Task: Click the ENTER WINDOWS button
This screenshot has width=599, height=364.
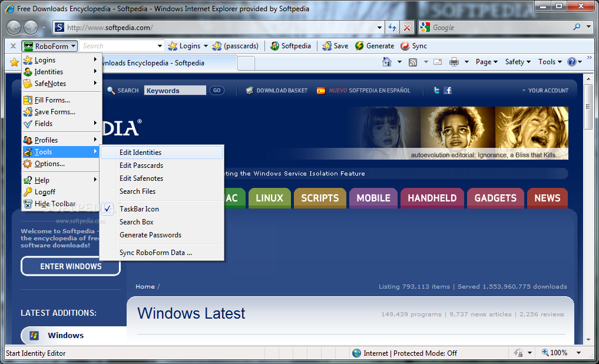Action: click(x=71, y=266)
